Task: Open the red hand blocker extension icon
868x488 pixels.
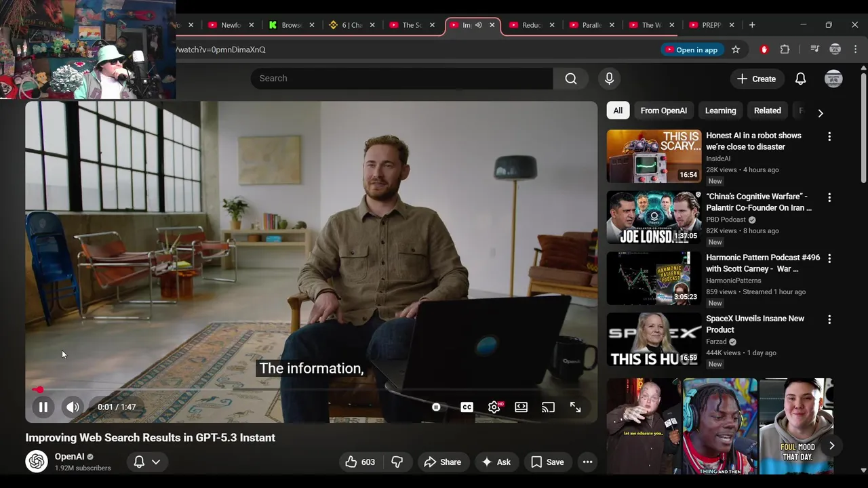Action: click(x=764, y=49)
